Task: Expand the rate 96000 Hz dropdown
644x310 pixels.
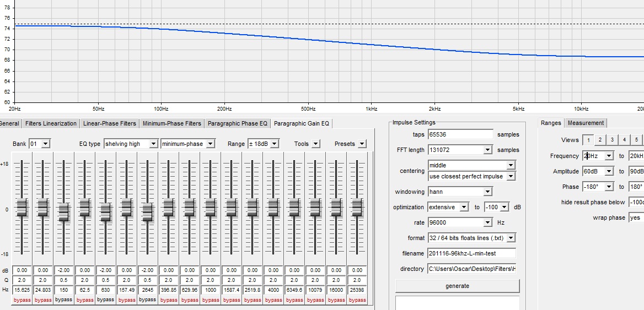Action: [487, 222]
